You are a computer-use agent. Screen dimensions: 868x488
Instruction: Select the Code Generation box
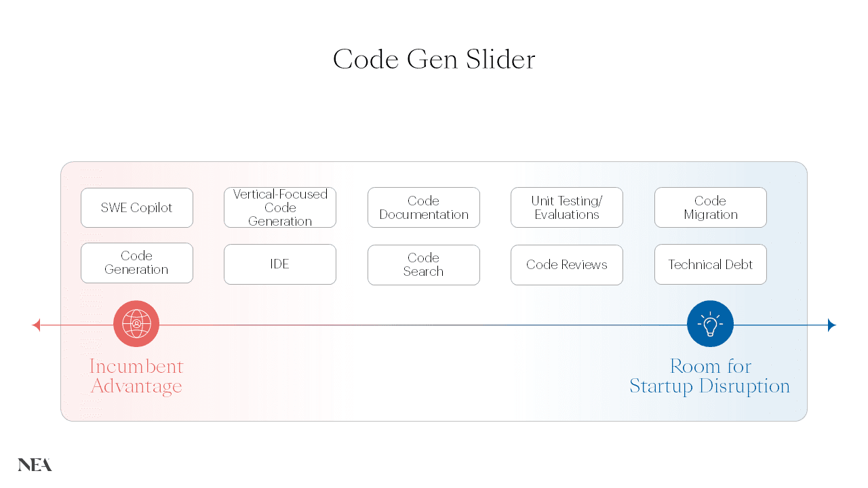tap(137, 263)
